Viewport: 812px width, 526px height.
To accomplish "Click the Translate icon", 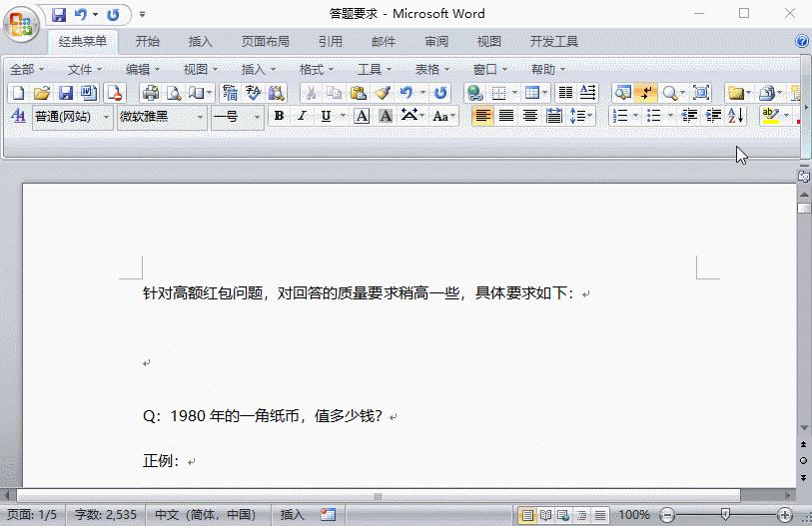I will coord(230,93).
